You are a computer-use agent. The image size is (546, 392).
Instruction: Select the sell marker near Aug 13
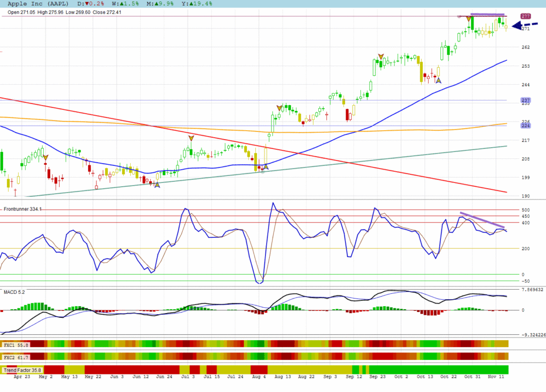click(279, 108)
